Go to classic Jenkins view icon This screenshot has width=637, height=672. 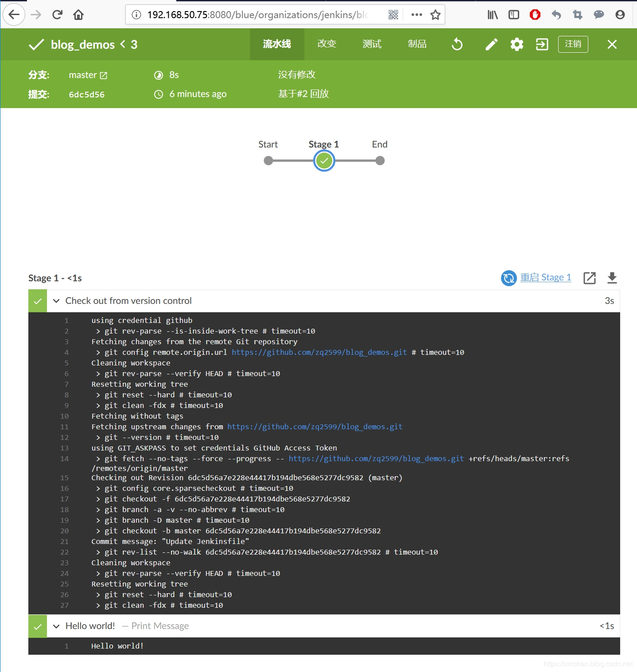542,44
